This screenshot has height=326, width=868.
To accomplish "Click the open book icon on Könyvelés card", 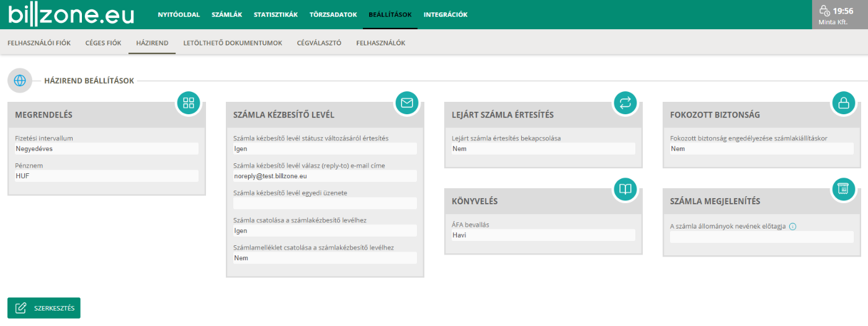I will 625,189.
